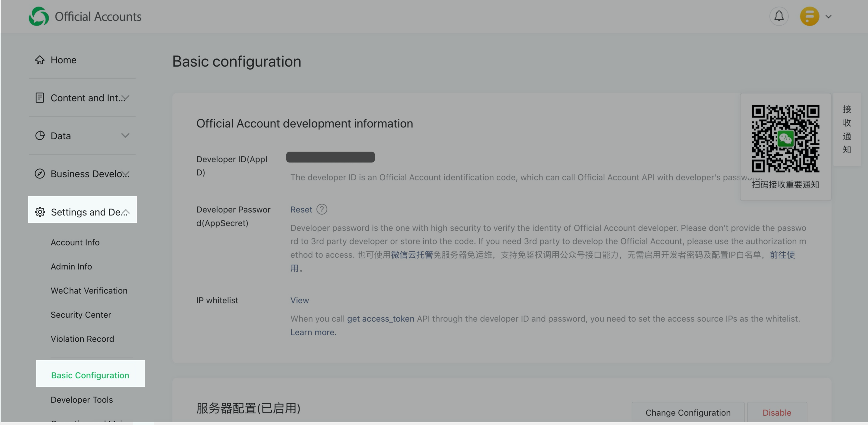Open Account Info
Viewport: 868px width, 425px height.
coord(75,242)
